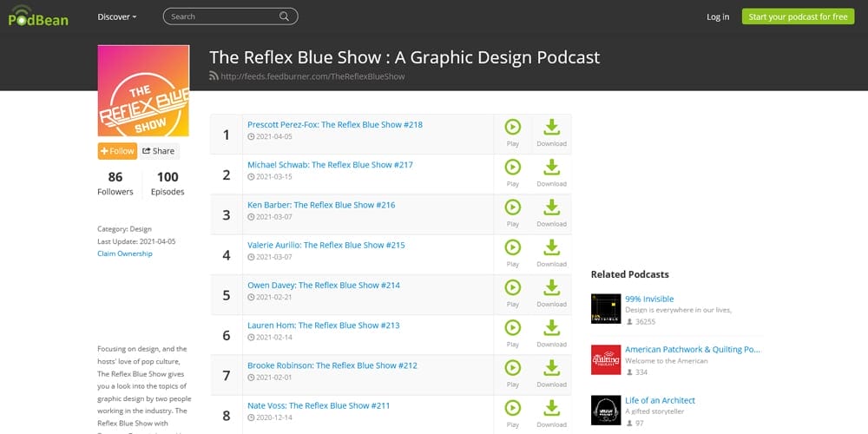The image size is (868, 434).
Task: Download Brooke Robinson episode #212
Action: pyautogui.click(x=551, y=373)
